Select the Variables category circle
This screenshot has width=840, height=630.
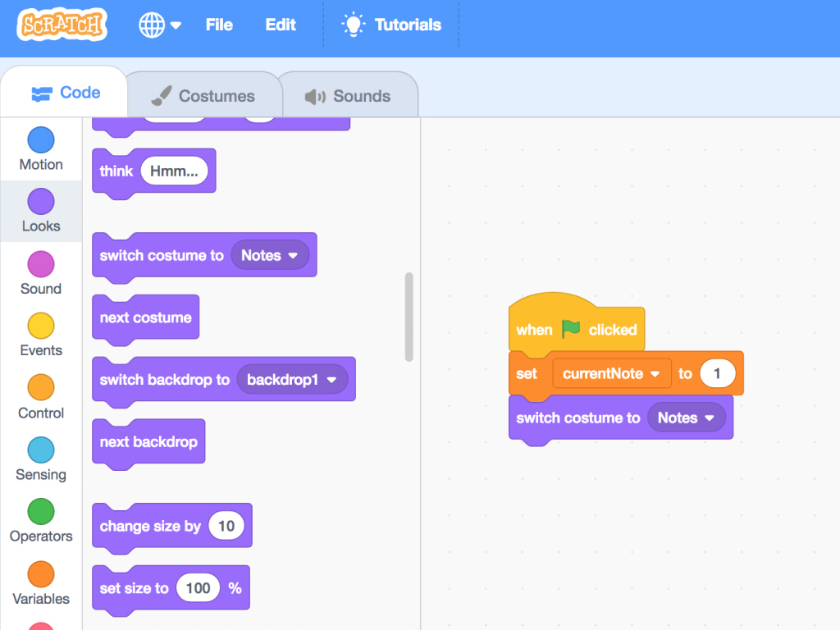click(41, 574)
